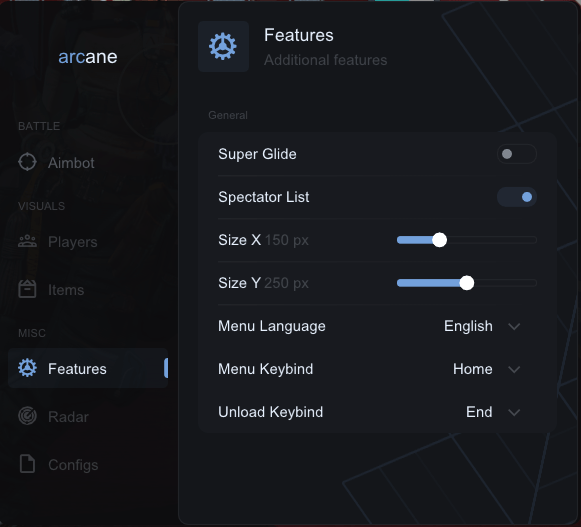Disable the Spectator List toggle
The height and width of the screenshot is (527, 581).
click(x=517, y=197)
